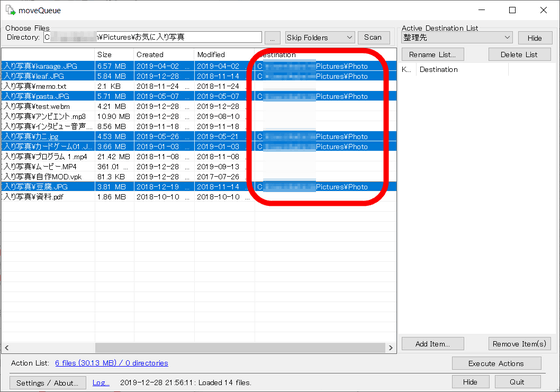Click K.. column header in destination list

[x=408, y=70]
